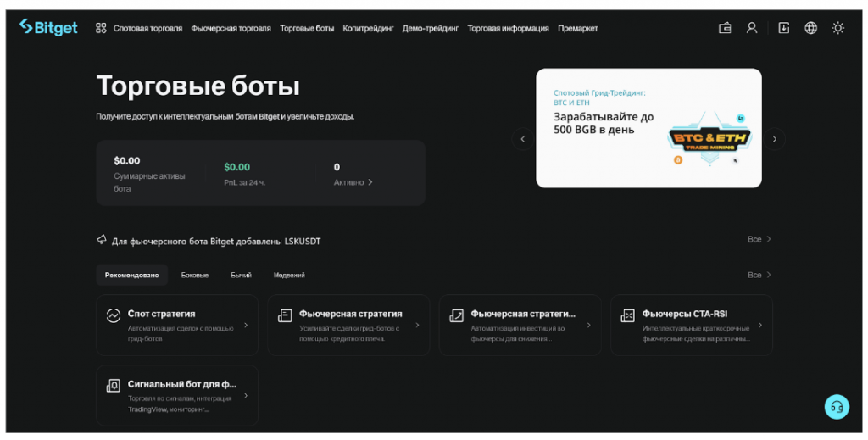This screenshot has width=868, height=440.
Task: Expand Сигнальный бот card chevron
Action: point(246,395)
